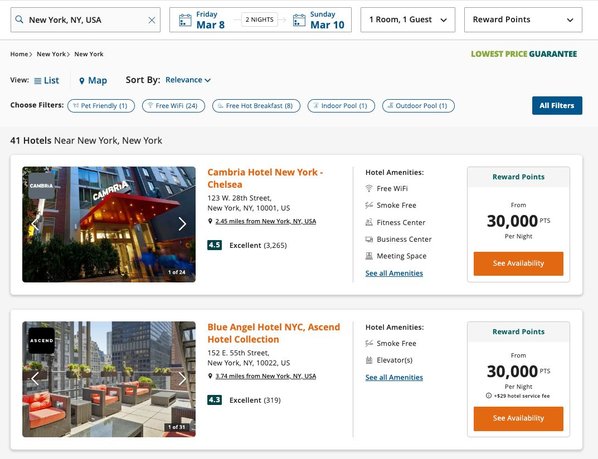The width and height of the screenshot is (598, 459).
Task: Go to Home breadcrumb
Action: [19, 54]
